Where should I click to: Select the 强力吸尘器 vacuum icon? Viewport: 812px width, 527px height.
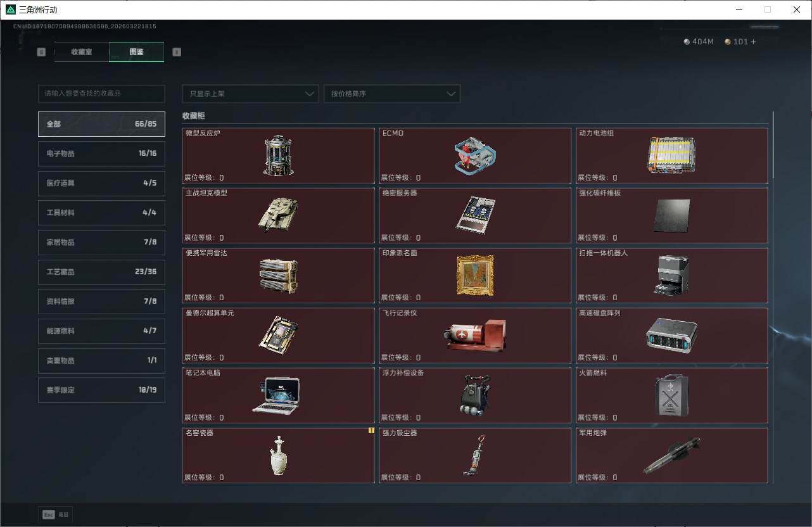click(x=475, y=455)
